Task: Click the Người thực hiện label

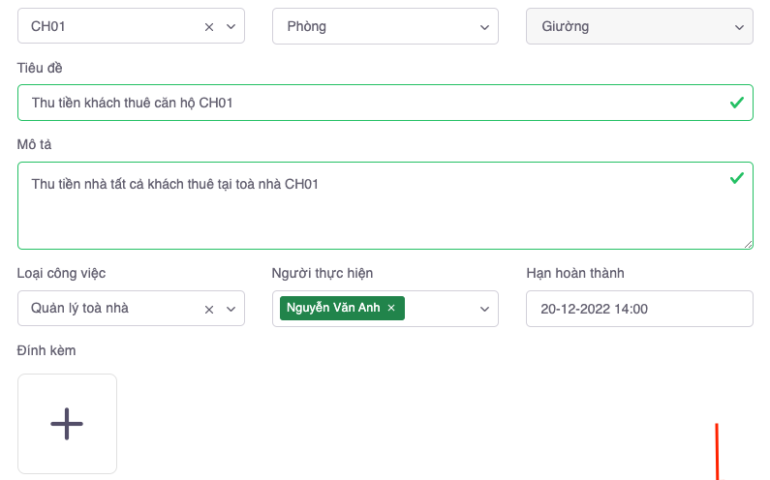Action: [x=323, y=273]
